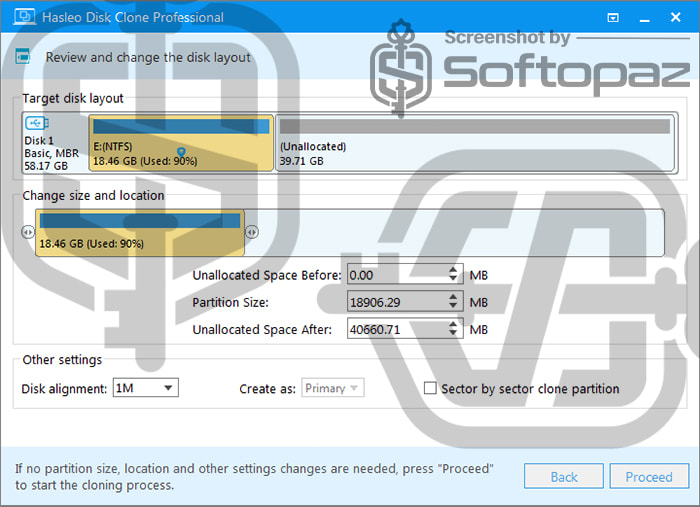The image size is (700, 507).
Task: Select the Unallocated 39.71 GB block
Action: click(476, 143)
